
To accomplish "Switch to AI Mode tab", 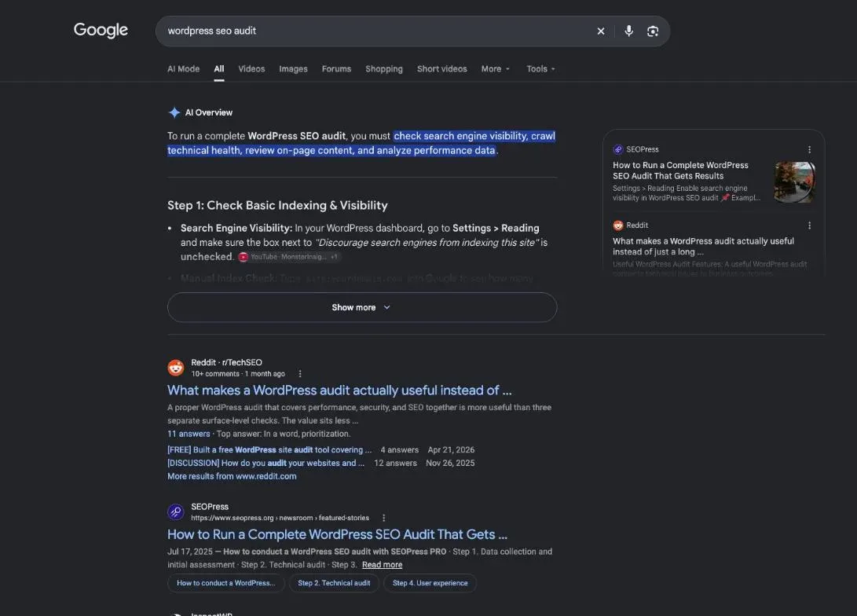I will point(183,69).
